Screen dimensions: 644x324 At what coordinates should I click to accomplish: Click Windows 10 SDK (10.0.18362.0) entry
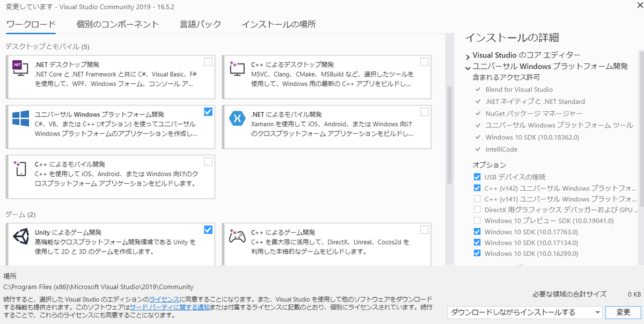(532, 137)
